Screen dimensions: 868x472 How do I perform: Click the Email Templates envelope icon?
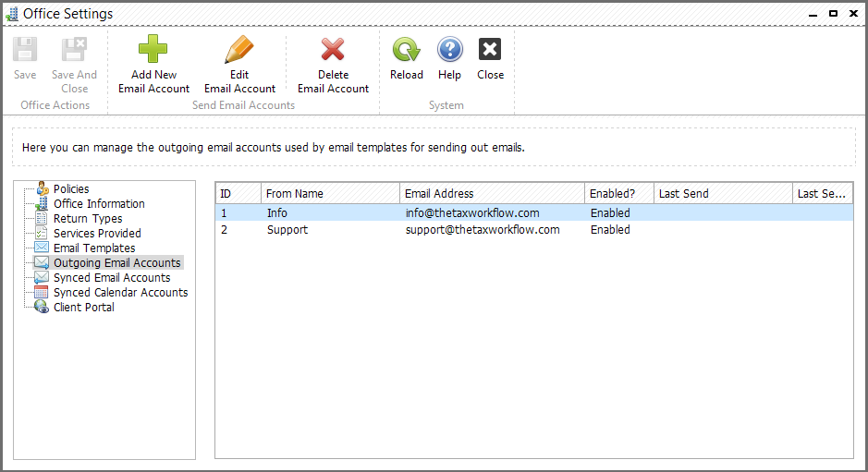[42, 248]
